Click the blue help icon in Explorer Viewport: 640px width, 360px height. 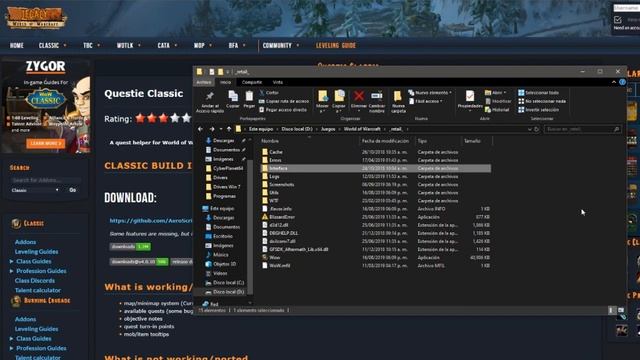(622, 82)
